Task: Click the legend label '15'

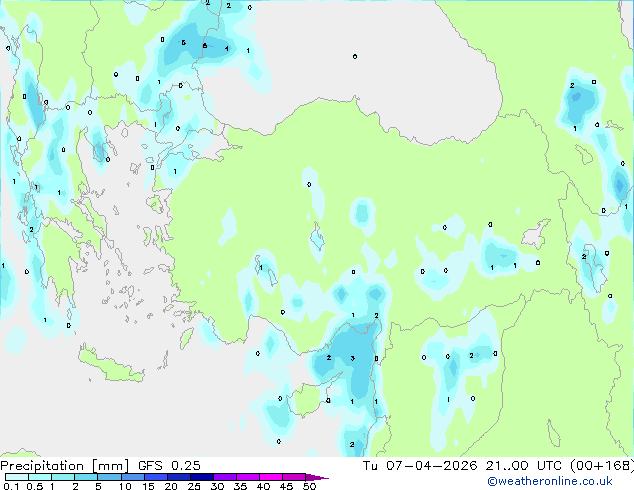Action: [148, 486]
